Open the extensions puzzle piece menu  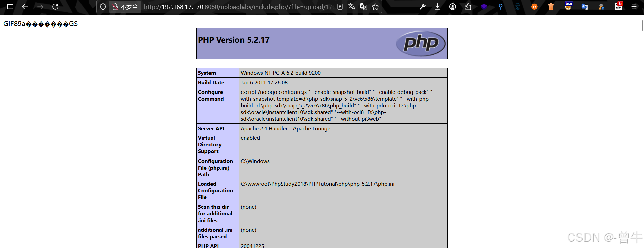tap(468, 7)
